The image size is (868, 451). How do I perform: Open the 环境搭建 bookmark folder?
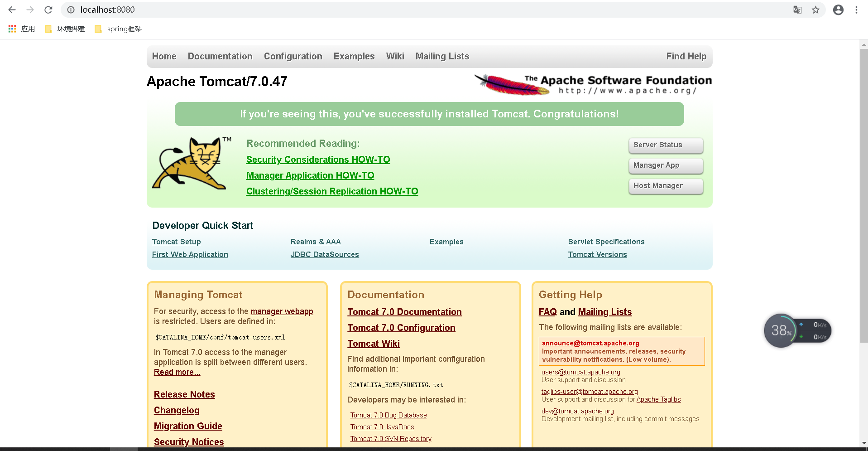65,29
